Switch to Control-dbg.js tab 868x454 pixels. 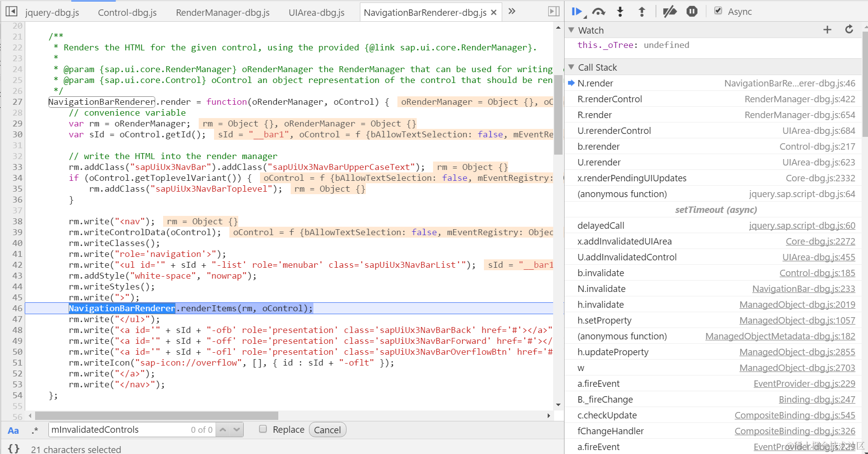(127, 13)
